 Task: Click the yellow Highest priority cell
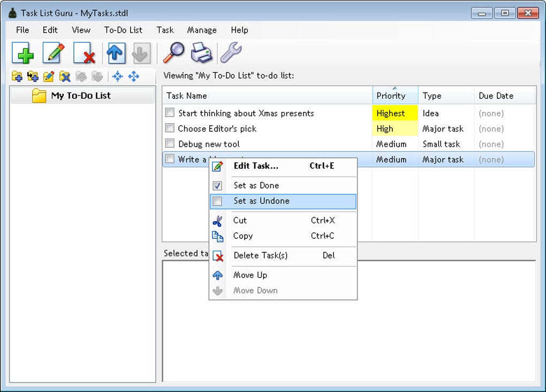tap(395, 113)
